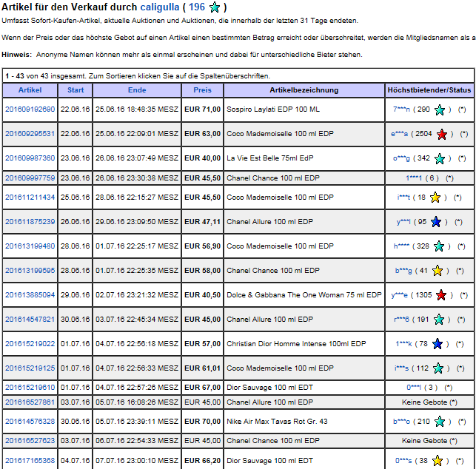The image size is (476, 469).
Task: Open bidder i***s profile link
Action: click(x=401, y=368)
